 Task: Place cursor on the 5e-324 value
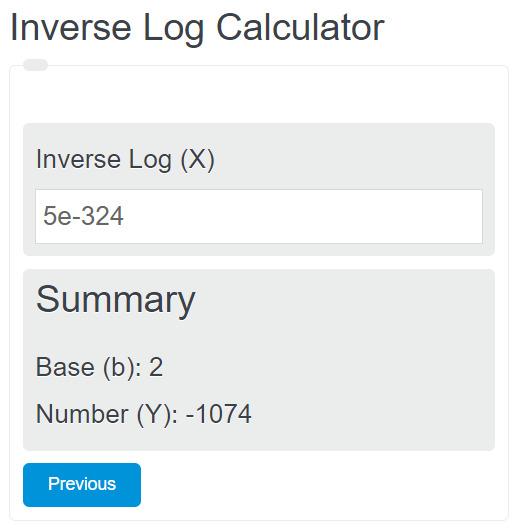[x=83, y=216]
